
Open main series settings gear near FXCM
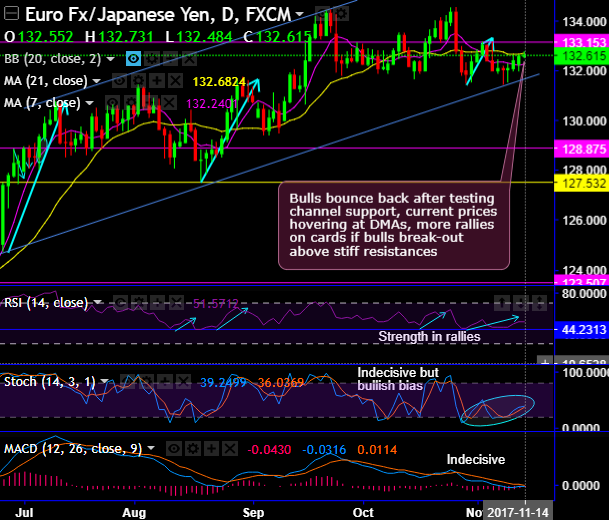click(341, 14)
